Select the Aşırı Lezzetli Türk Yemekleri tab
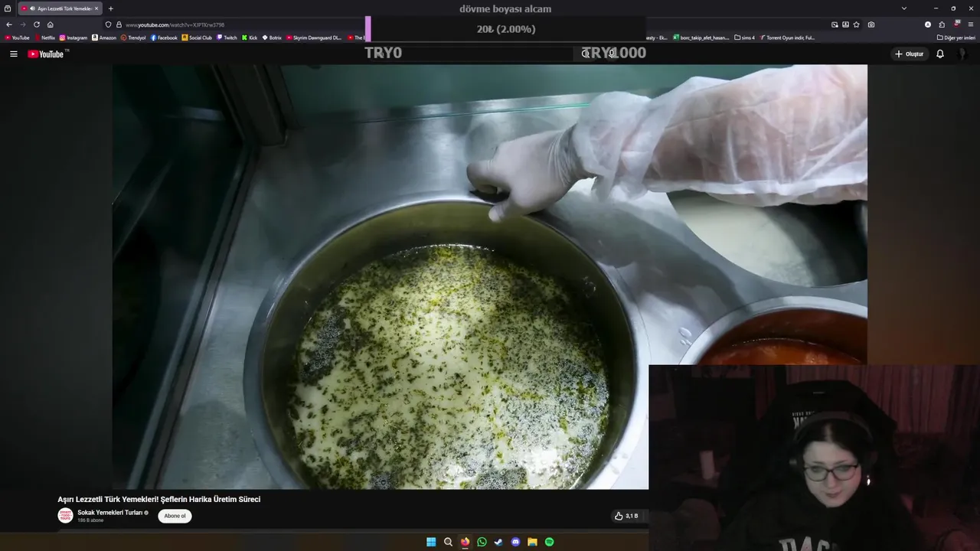 click(x=60, y=8)
